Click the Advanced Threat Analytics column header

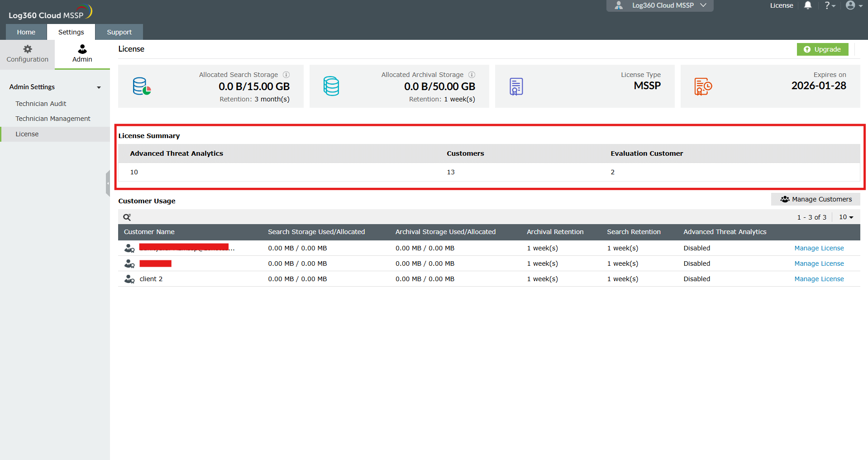(x=725, y=232)
